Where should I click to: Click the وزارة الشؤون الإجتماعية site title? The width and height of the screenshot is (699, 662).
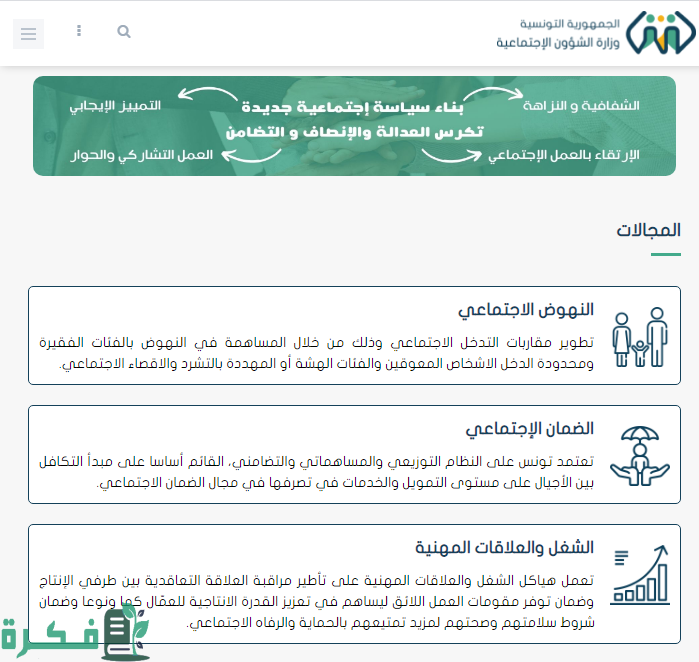pyautogui.click(x=558, y=43)
